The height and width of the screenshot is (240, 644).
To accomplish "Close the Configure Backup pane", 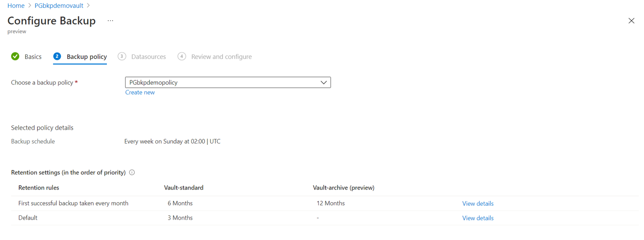I will tap(631, 21).
